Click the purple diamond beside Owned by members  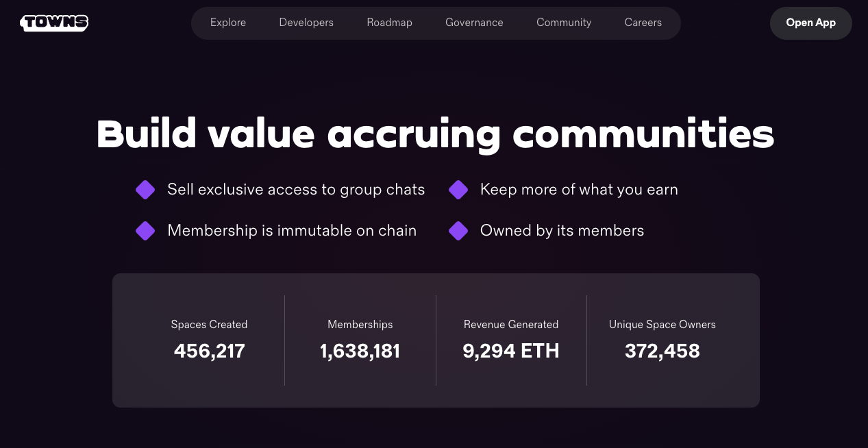[x=458, y=231]
